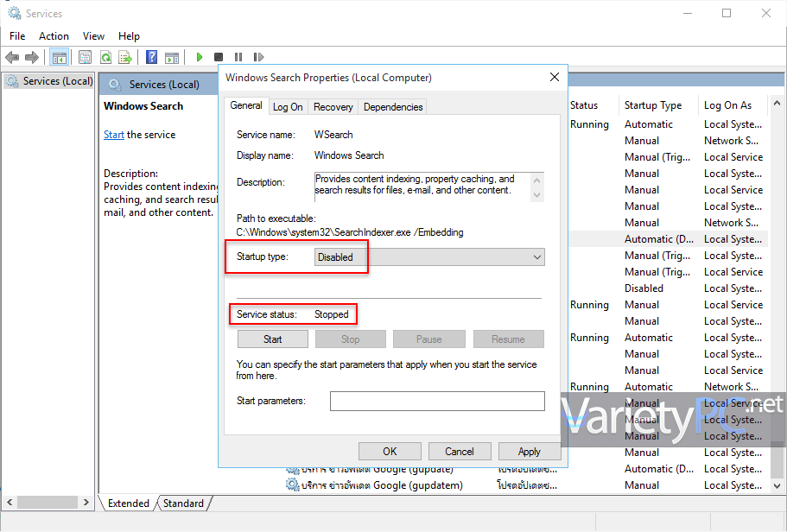Click the Restart Service toolbar icon
The height and width of the screenshot is (532, 787).
pyautogui.click(x=258, y=57)
